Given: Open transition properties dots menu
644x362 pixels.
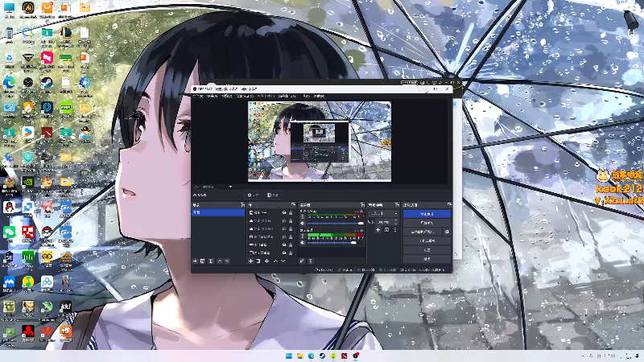Looking at the screenshot, I should 394,230.
